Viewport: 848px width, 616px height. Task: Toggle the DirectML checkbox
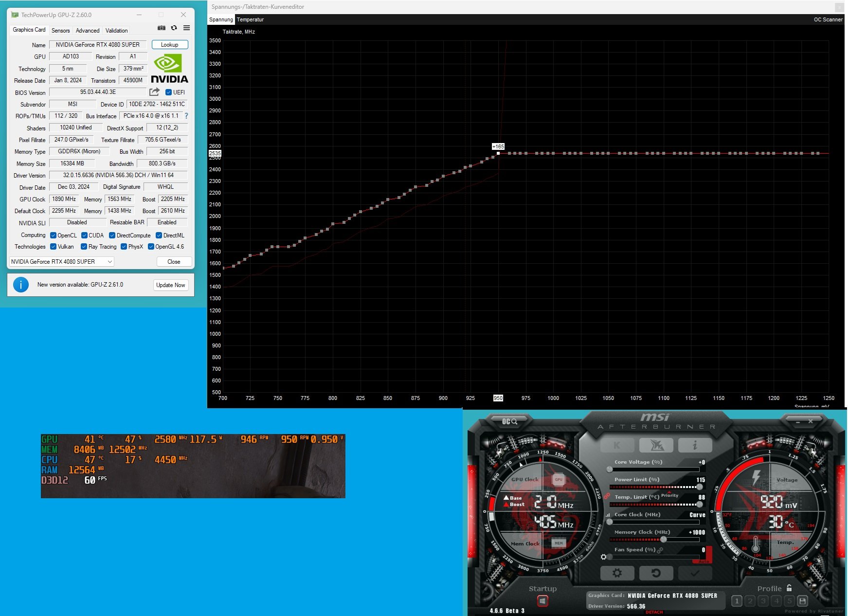coord(159,236)
